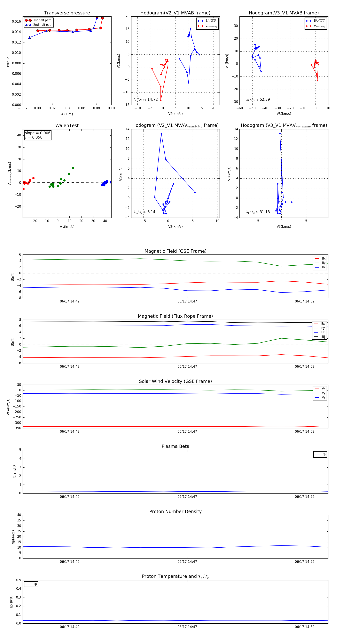Click the 'Hodogram(V3_V1 MVAB frame)' title

284,13
